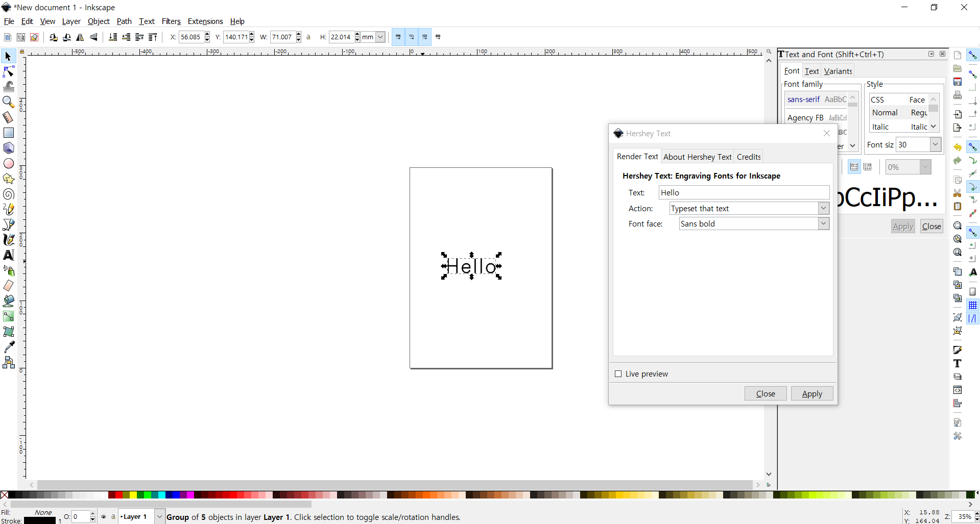The height and width of the screenshot is (524, 980).
Task: Toggle the layer visibility eye icon
Action: [x=104, y=517]
